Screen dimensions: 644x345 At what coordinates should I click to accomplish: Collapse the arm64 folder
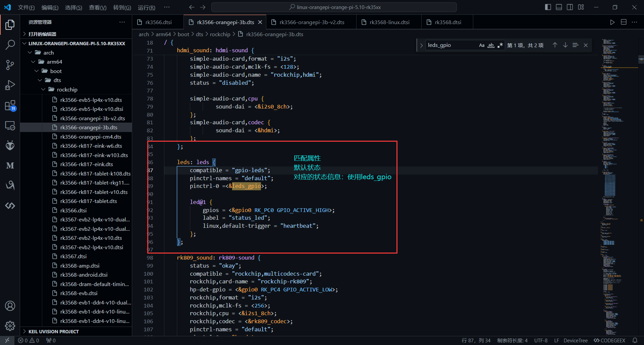(x=76, y=62)
